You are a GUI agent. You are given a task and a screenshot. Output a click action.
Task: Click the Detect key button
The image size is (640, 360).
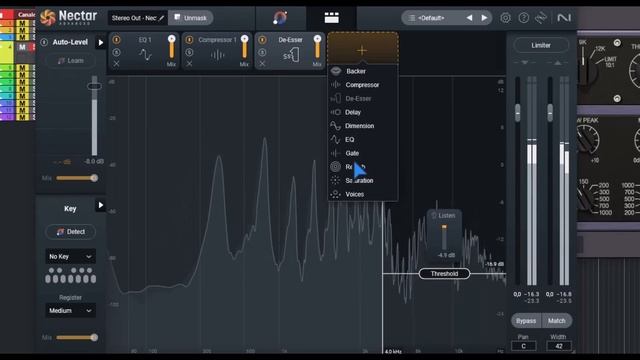pos(70,231)
